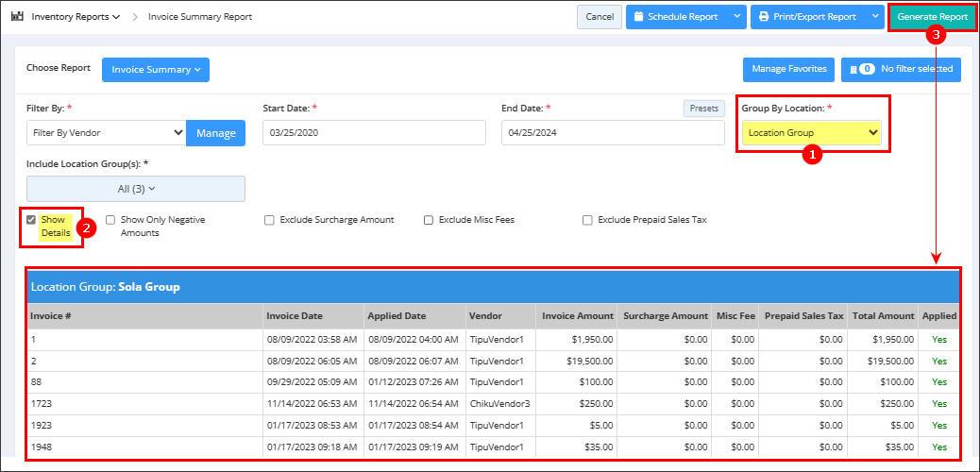Enable Exclude Prepaid Sales Tax checkbox

point(587,220)
